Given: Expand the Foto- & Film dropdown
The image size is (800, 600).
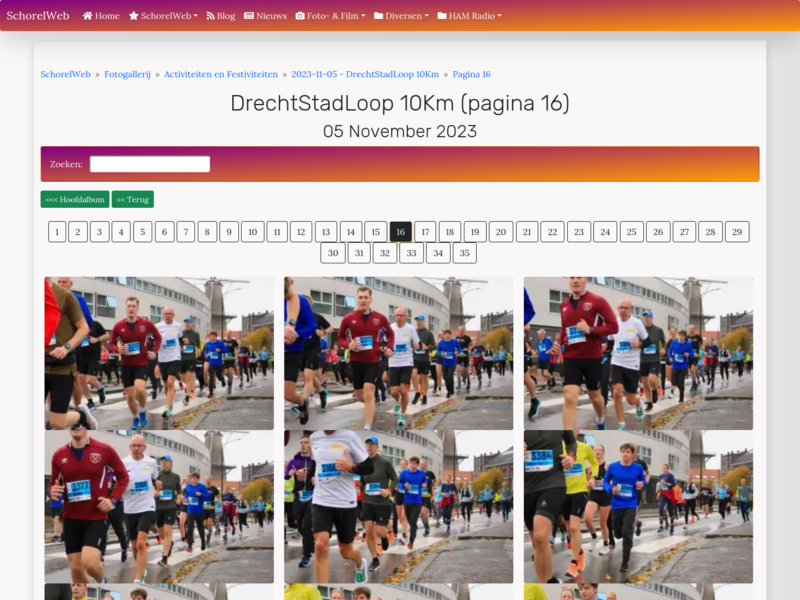Looking at the screenshot, I should click(331, 16).
